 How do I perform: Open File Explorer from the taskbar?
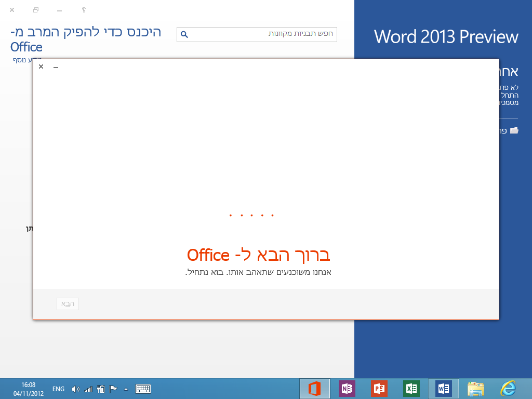click(476, 389)
